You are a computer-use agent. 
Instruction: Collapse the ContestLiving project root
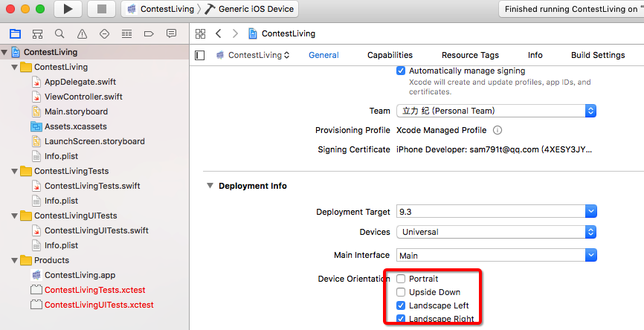pos(4,52)
